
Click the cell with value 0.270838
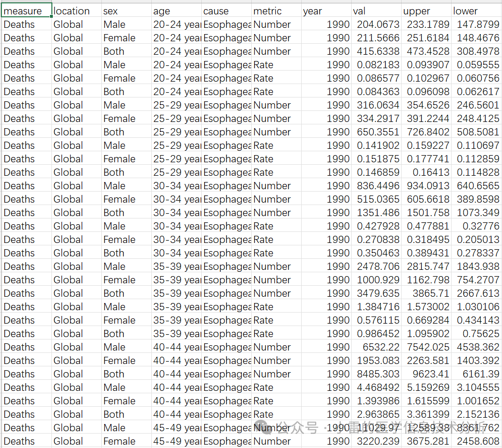click(376, 239)
